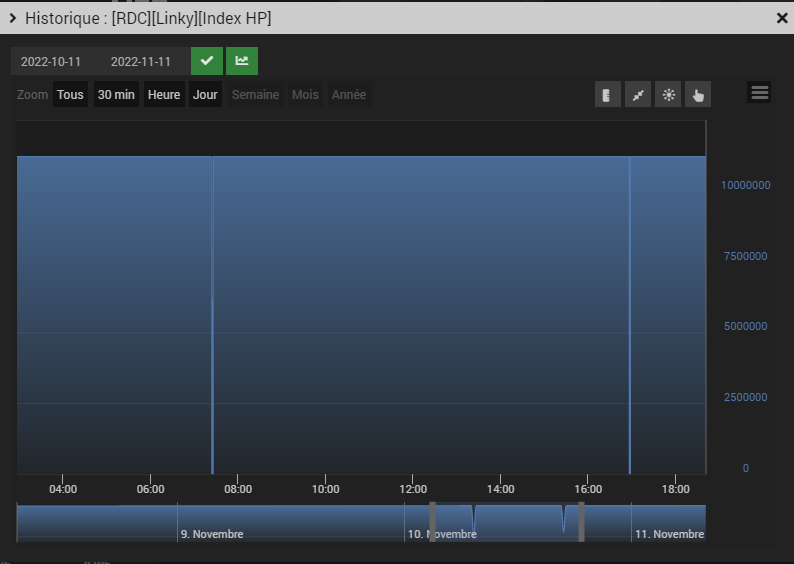Open the hamburger chart context menu
This screenshot has width=794, height=564.
click(759, 93)
